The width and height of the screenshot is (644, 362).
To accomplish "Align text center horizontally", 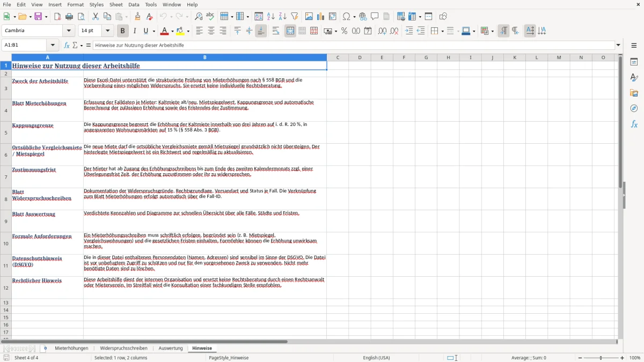I will click(211, 31).
